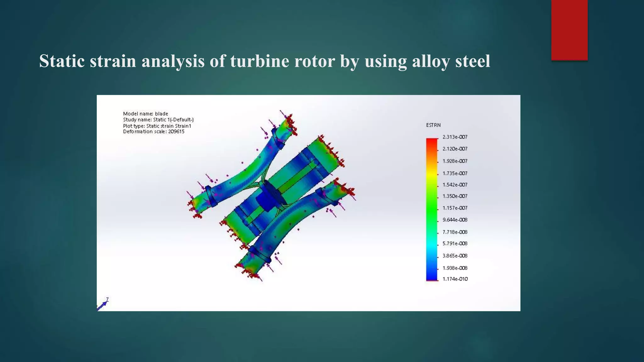
Task: Click the red bookmark rectangle on slide
Action: coord(569,30)
